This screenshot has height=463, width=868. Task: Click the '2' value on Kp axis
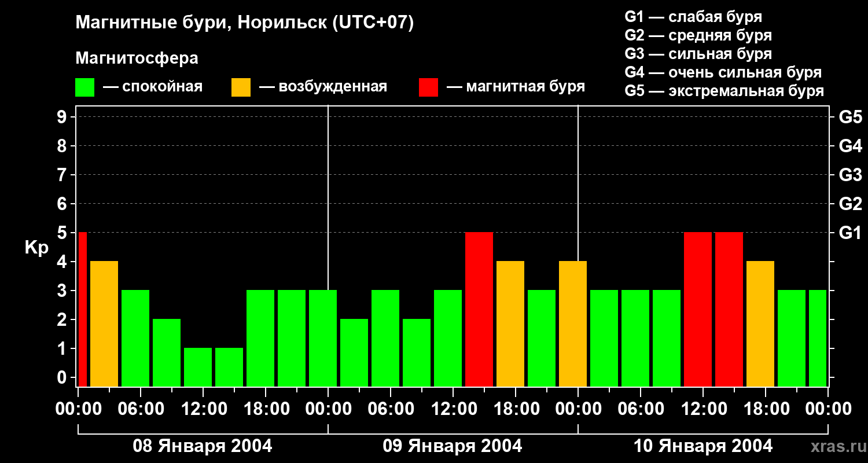63,319
